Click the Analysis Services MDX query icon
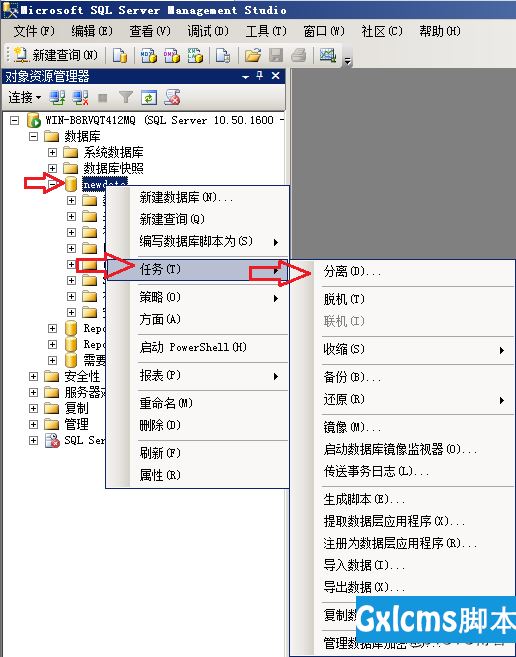 (148, 55)
